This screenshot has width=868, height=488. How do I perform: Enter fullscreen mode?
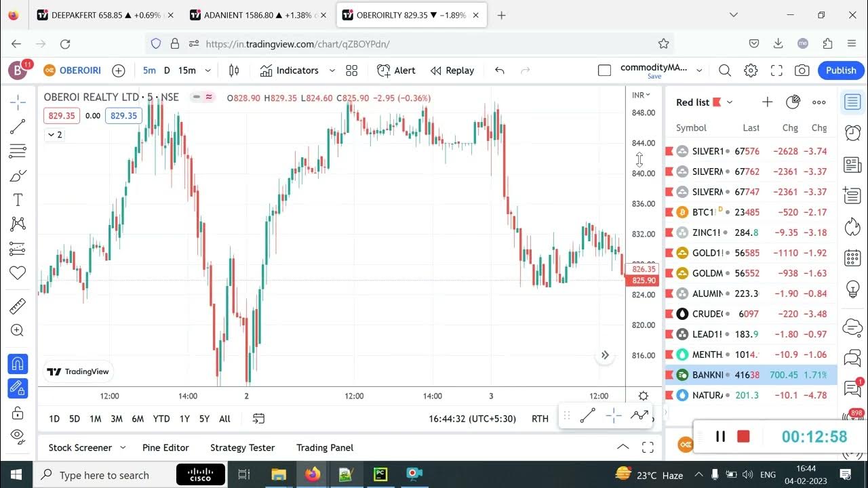pos(776,70)
